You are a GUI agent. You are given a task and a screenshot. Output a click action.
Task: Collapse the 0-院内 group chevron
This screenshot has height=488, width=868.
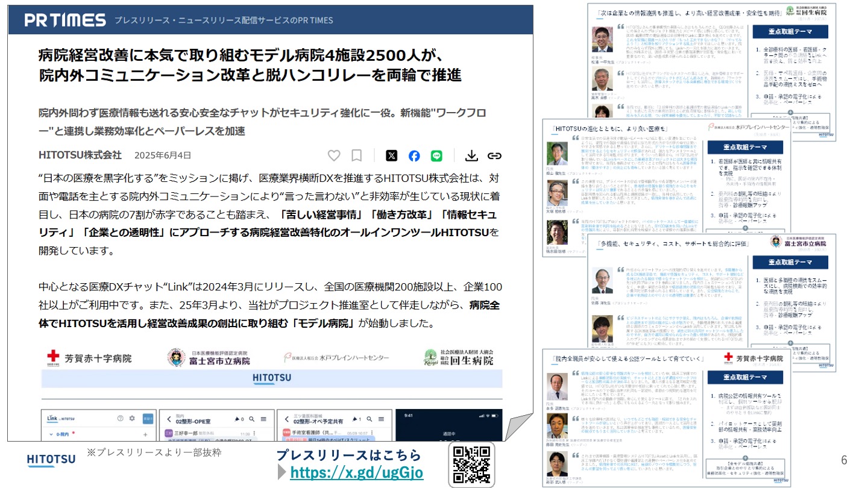point(51,434)
